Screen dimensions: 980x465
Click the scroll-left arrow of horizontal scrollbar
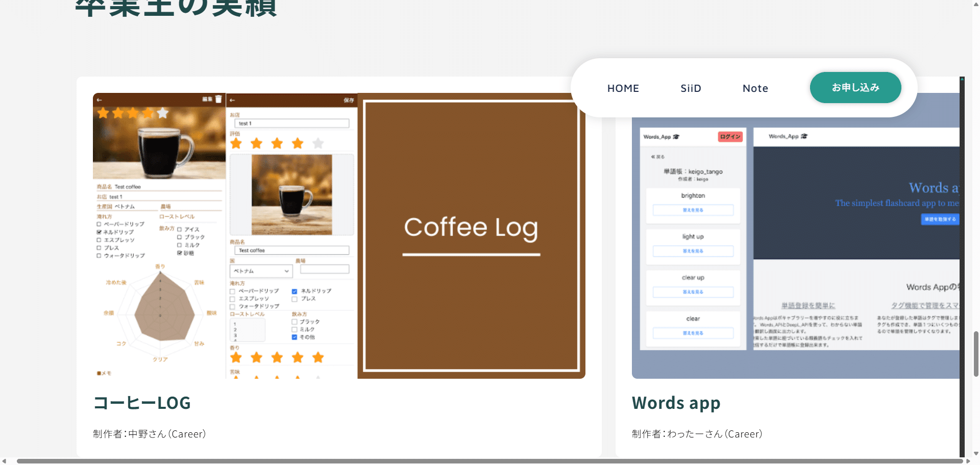(x=4, y=461)
